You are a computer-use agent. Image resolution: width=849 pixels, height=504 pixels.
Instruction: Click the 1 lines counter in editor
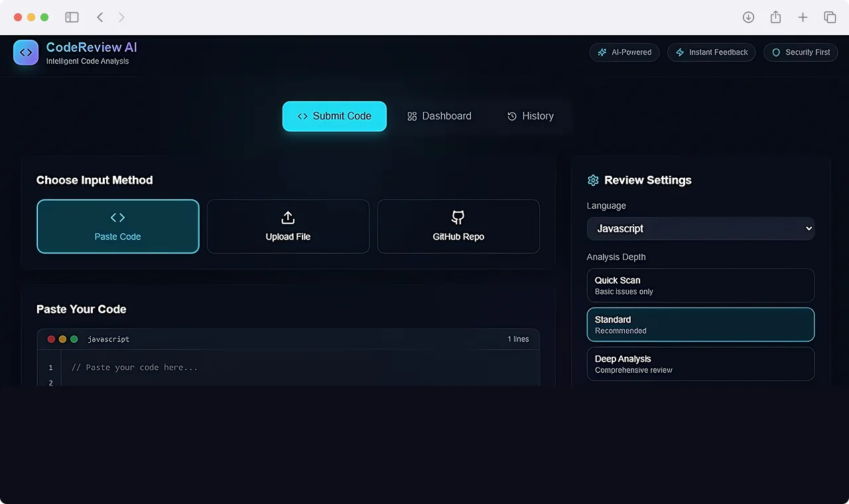519,339
